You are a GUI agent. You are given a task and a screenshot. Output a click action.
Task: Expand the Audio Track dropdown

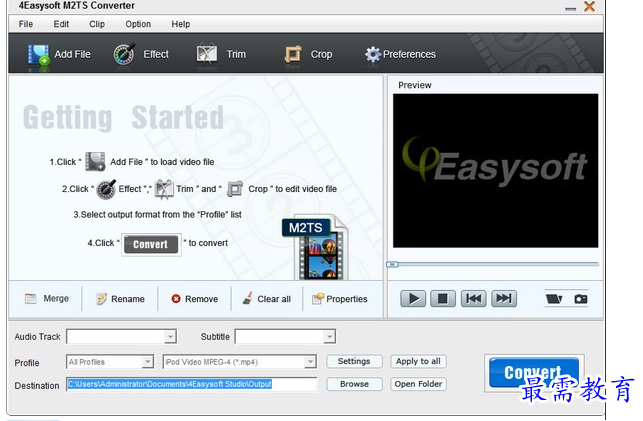pos(171,337)
